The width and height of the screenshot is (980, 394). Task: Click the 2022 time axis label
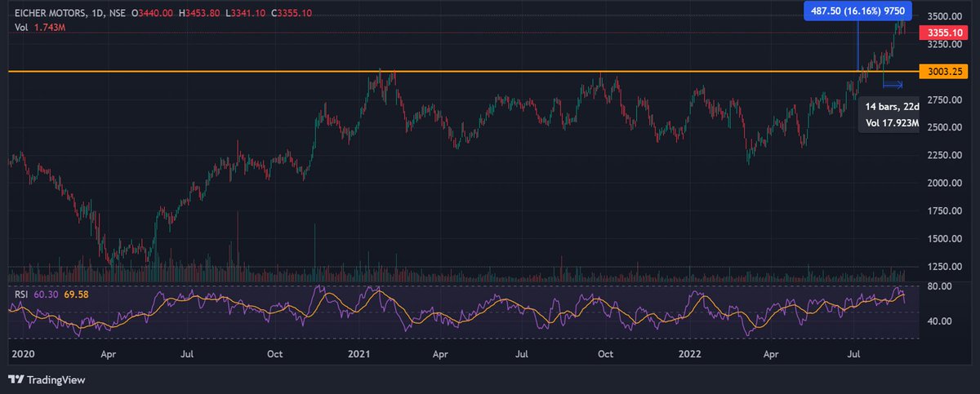pyautogui.click(x=691, y=355)
